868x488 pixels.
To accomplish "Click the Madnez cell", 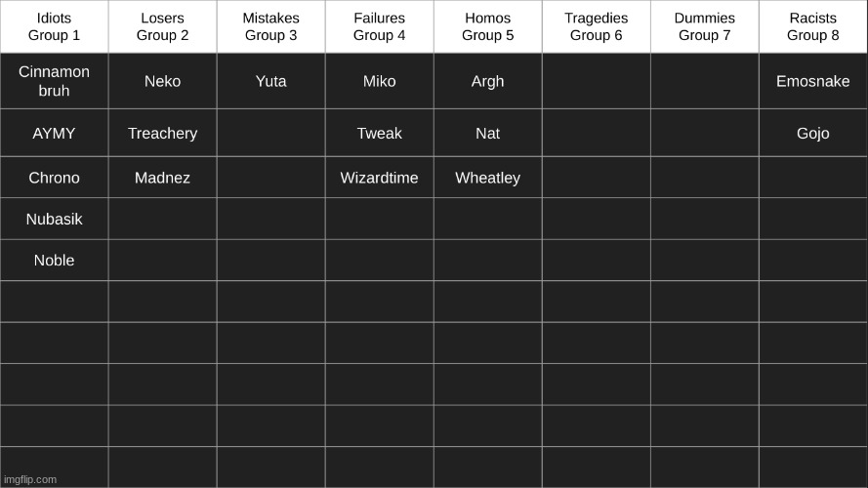I will [x=163, y=178].
